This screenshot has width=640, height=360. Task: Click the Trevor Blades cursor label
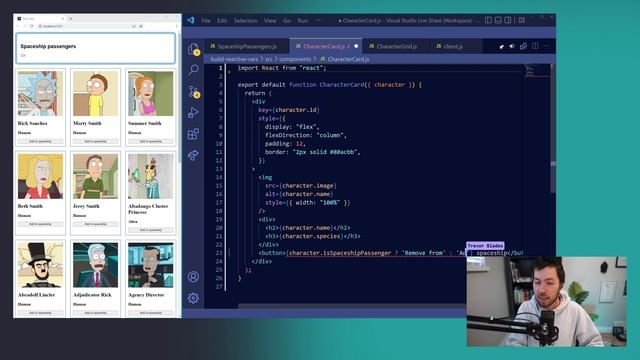485,246
